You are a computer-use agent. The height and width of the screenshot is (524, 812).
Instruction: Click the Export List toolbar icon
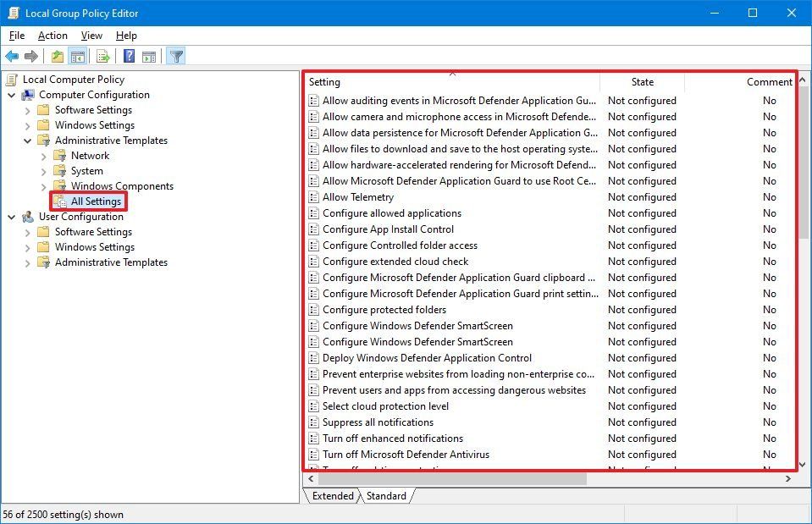pos(102,56)
